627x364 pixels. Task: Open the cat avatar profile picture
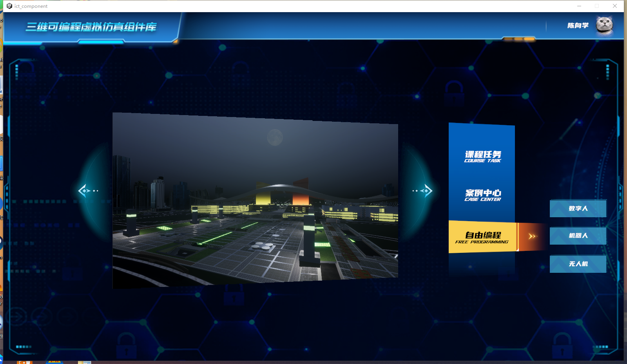[604, 25]
